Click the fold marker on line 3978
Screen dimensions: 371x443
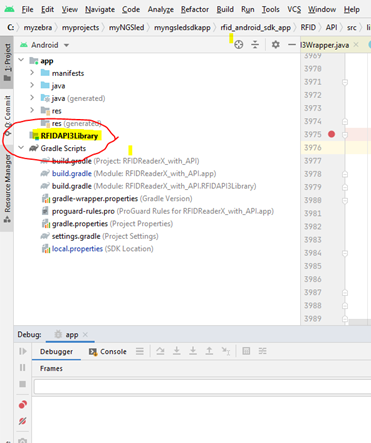click(345, 174)
